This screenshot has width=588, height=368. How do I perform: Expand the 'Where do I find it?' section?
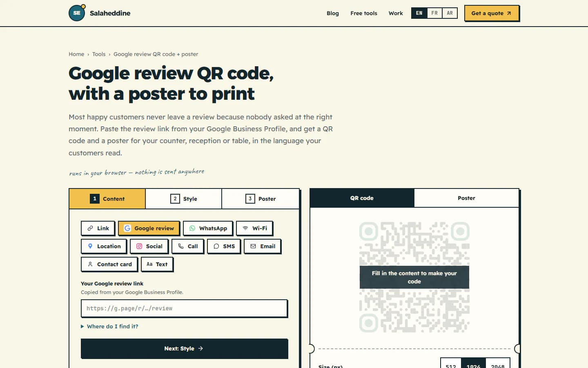pyautogui.click(x=109, y=326)
